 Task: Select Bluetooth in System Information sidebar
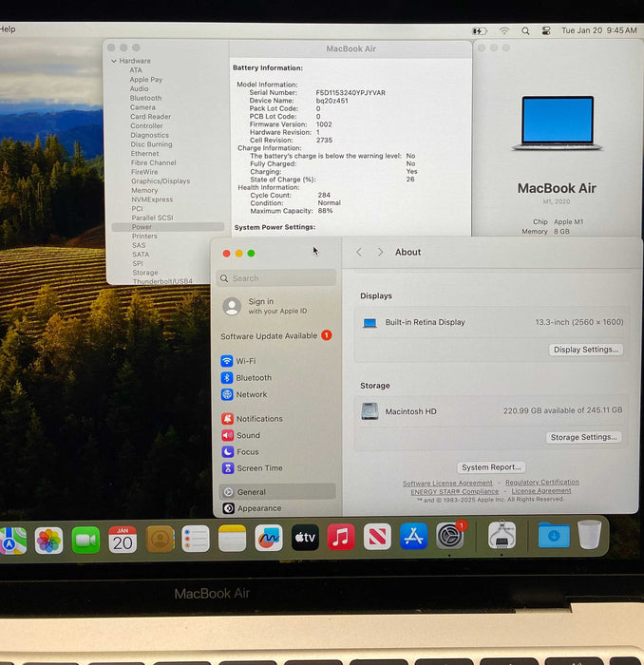(146, 98)
